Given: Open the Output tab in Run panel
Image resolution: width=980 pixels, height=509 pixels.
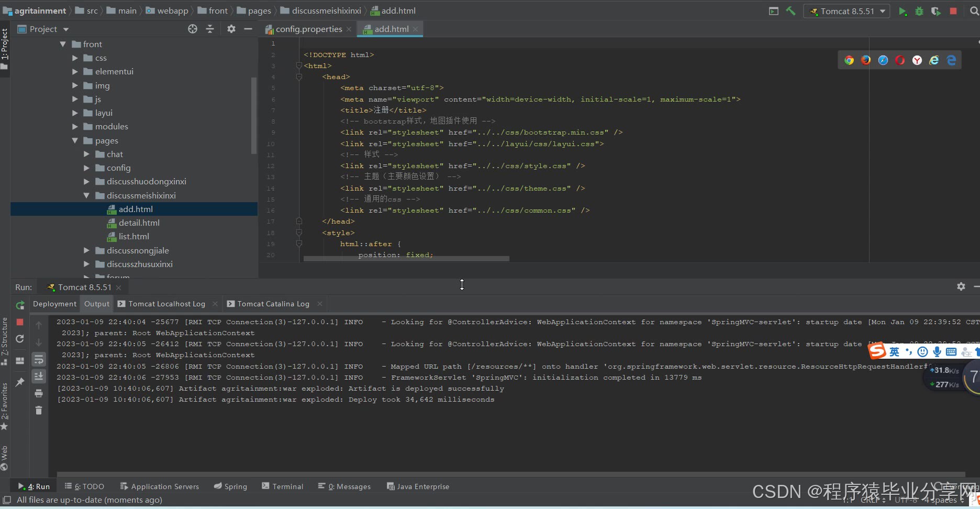Looking at the screenshot, I should 97,304.
